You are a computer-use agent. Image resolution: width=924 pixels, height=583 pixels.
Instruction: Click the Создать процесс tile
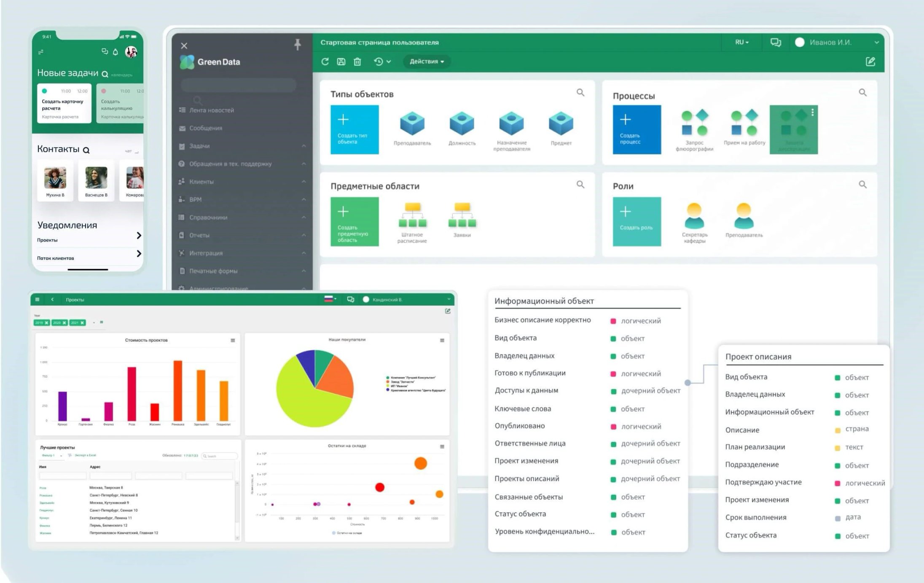(637, 129)
